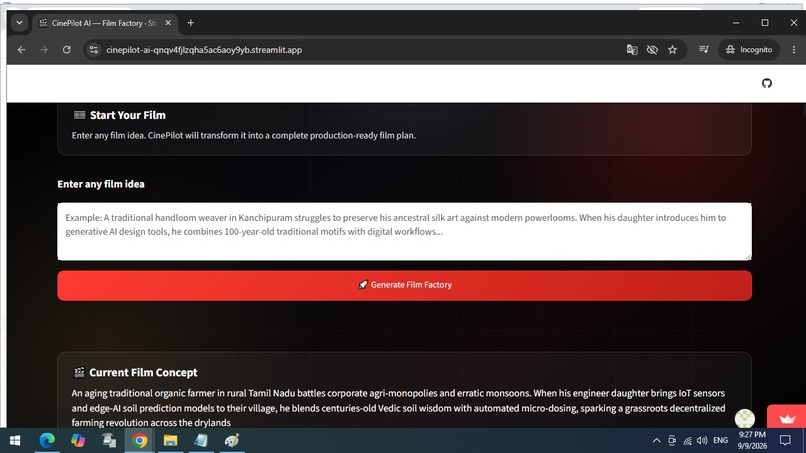The width and height of the screenshot is (806, 453).
Task: Click the Streamlit crown badge
Action: tap(786, 418)
